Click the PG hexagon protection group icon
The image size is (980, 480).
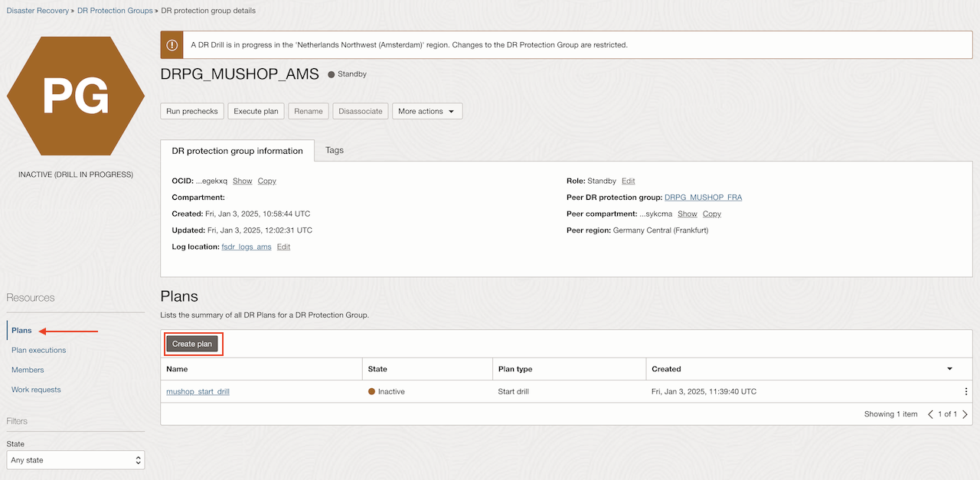click(x=75, y=96)
